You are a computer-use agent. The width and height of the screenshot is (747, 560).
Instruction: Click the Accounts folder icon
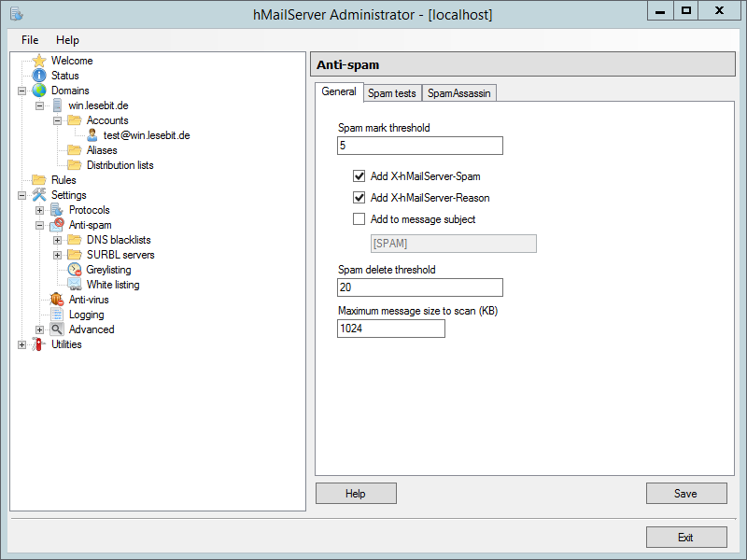(x=75, y=120)
